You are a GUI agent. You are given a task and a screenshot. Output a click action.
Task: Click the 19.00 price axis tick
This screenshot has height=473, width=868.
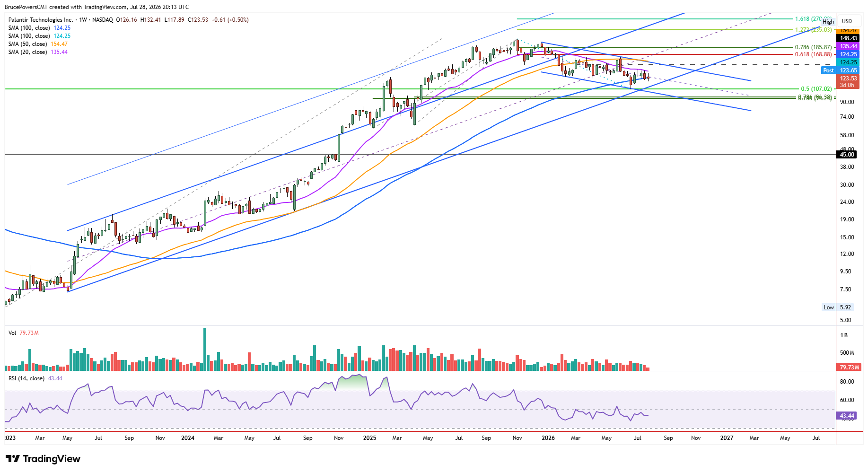pos(847,219)
